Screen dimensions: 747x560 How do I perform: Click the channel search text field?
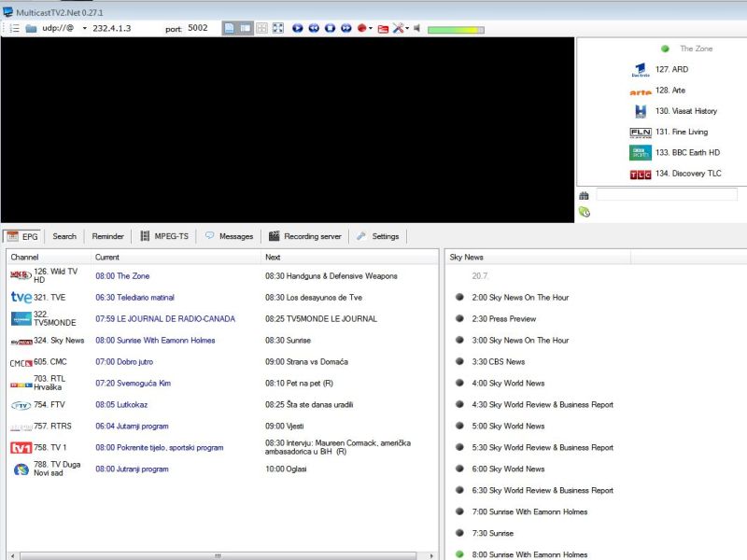click(666, 195)
